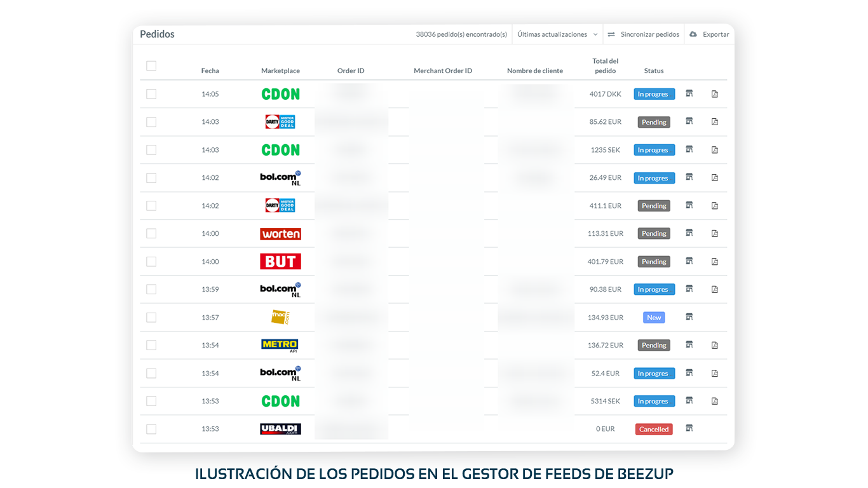Image resolution: width=868 pixels, height=488 pixels.
Task: Download PDF for the 411.1 EUR order
Action: pos(715,206)
